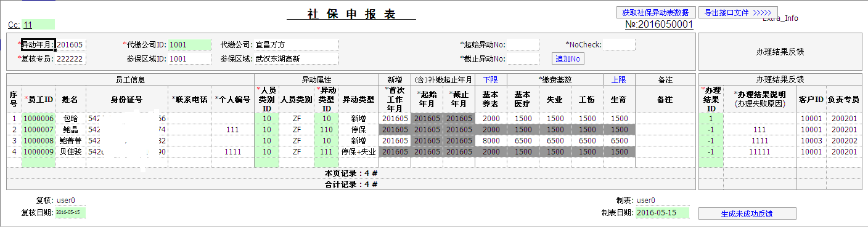Click the 异动属性 group header
This screenshot has height=227, width=868.
316,80
